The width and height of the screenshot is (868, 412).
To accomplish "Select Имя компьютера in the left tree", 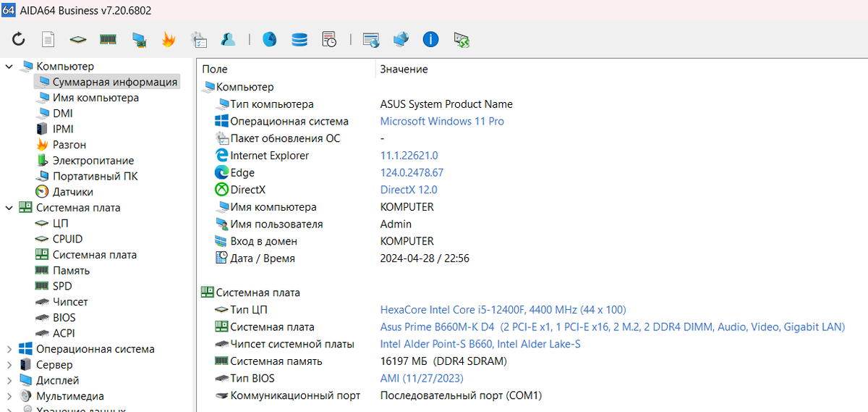I will click(x=95, y=98).
